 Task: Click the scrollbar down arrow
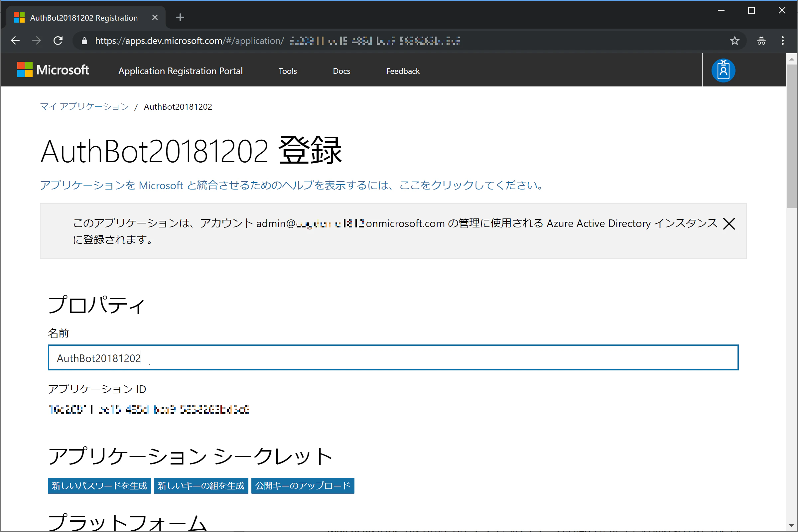tap(792, 526)
